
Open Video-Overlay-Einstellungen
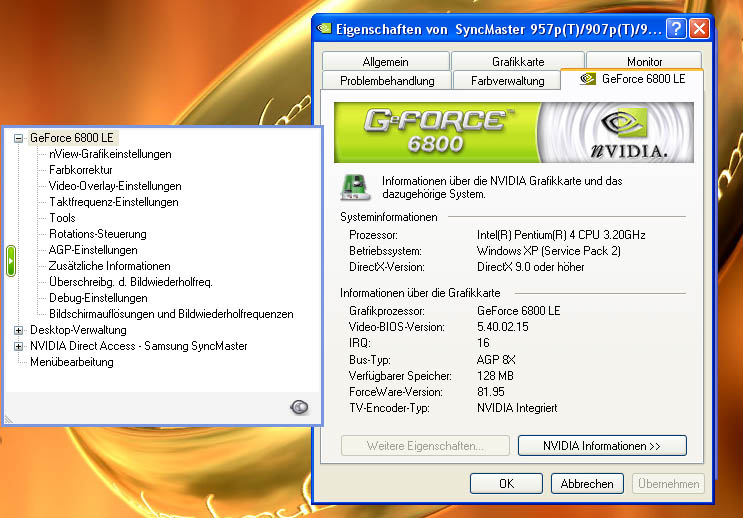pyautogui.click(x=115, y=186)
